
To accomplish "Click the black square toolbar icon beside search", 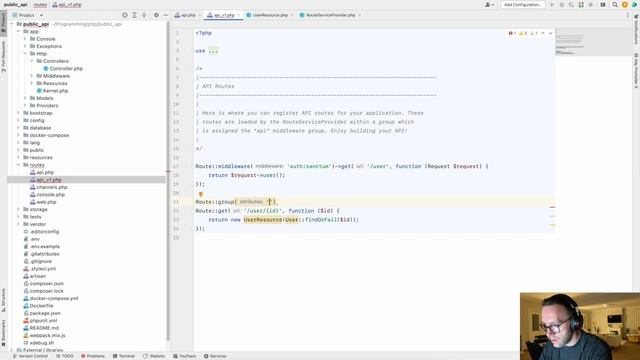I will coord(602,5).
